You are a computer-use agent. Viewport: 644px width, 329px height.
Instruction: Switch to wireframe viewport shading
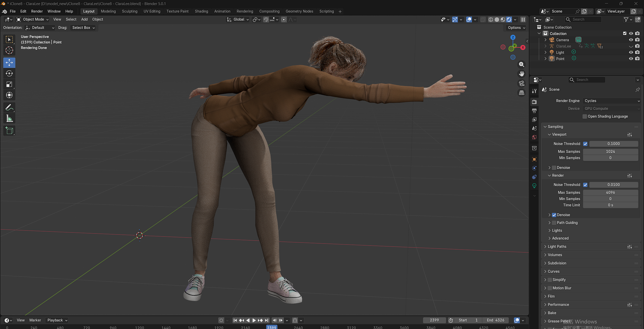pos(491,19)
